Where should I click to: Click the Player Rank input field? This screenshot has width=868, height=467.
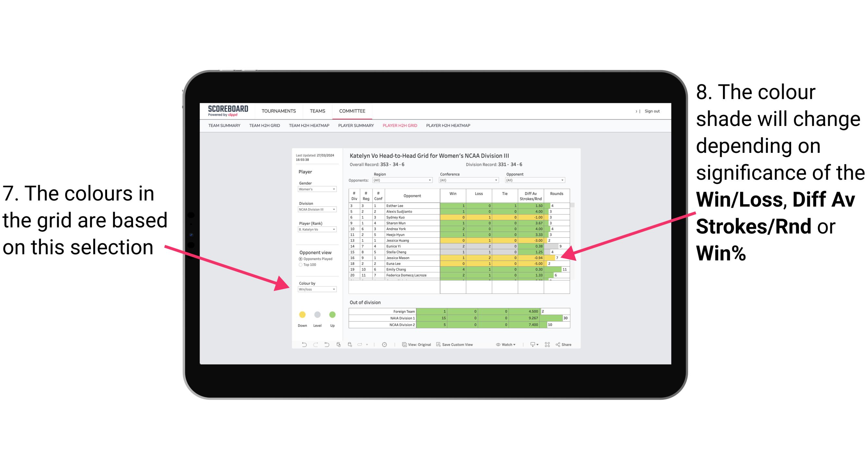tap(315, 229)
